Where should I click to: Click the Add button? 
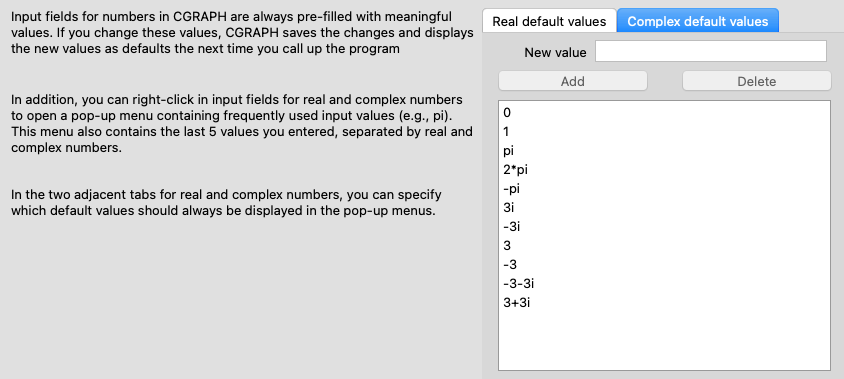pos(573,81)
